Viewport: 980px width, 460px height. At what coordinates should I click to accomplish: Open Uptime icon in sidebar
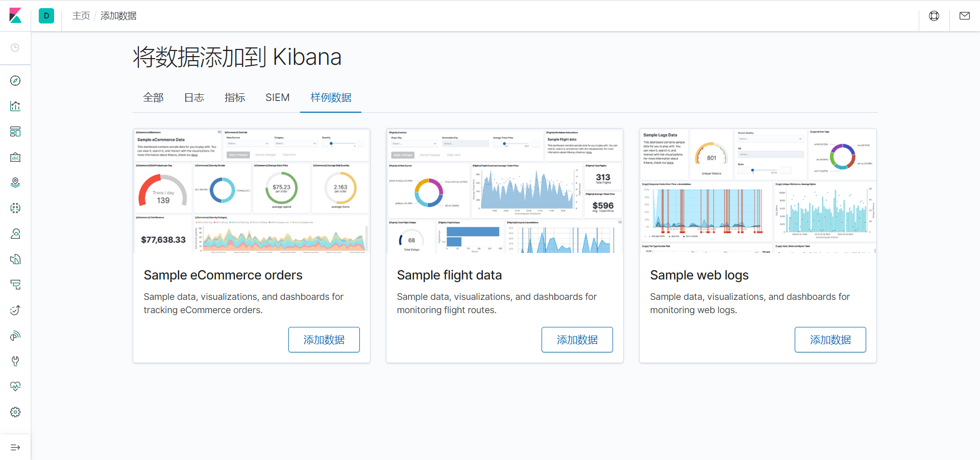pyautogui.click(x=15, y=310)
